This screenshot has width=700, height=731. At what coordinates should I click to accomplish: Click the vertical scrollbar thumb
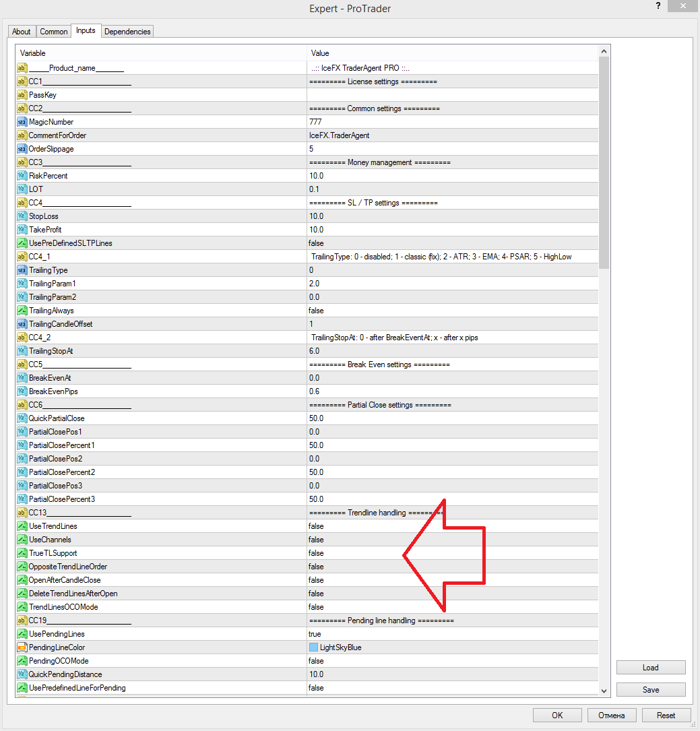click(x=604, y=162)
